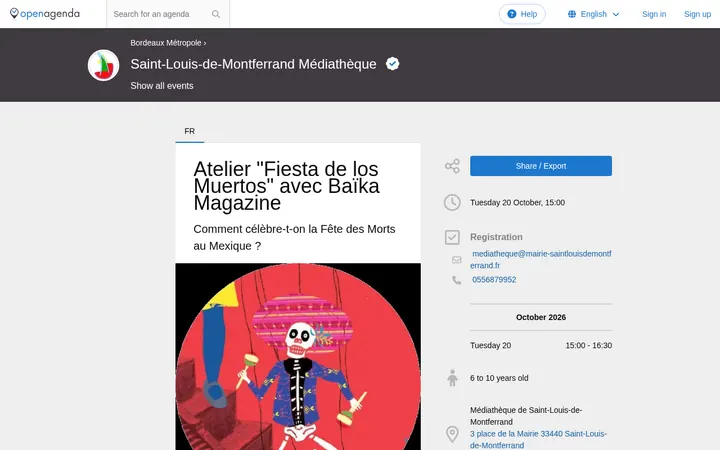Viewport: 720px width, 450px height.
Task: Go to Sign up
Action: coord(697,14)
